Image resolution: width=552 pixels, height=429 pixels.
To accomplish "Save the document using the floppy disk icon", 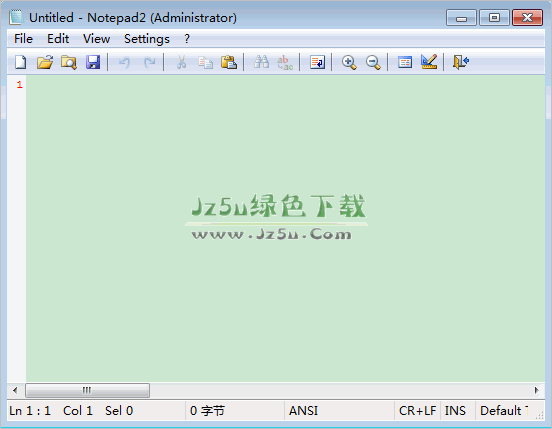I will pos(93,62).
